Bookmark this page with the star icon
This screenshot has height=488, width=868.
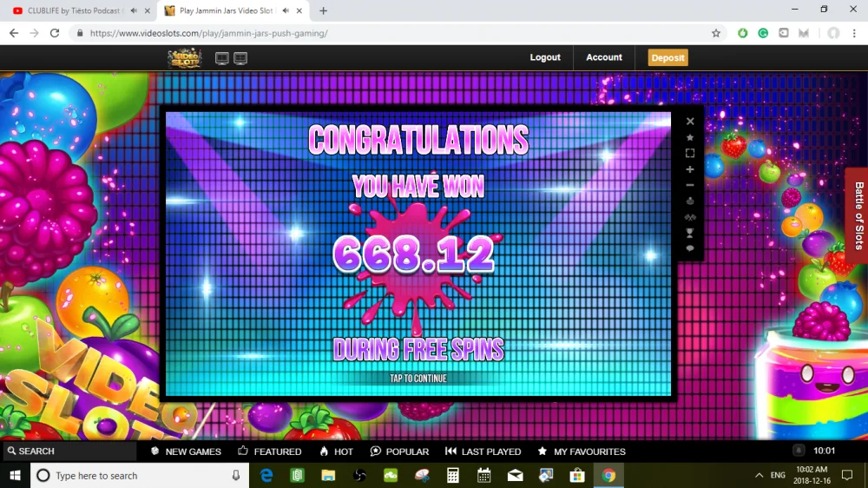click(x=716, y=33)
